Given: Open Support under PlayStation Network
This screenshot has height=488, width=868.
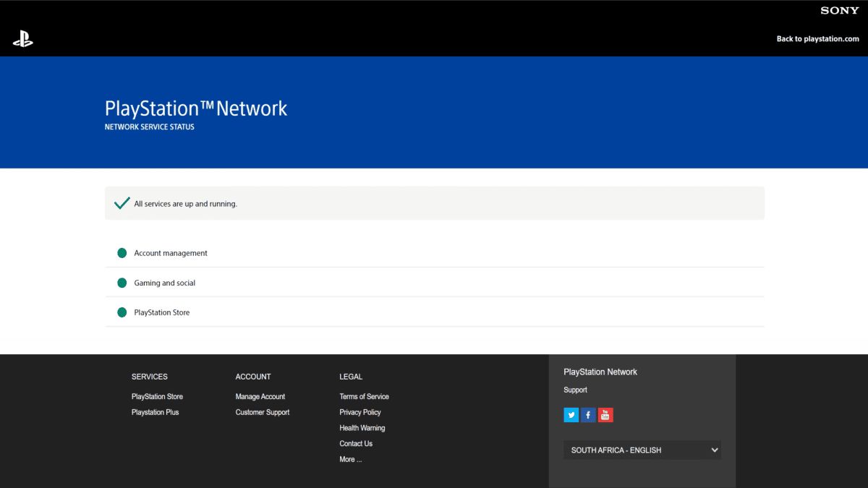Looking at the screenshot, I should click(575, 390).
